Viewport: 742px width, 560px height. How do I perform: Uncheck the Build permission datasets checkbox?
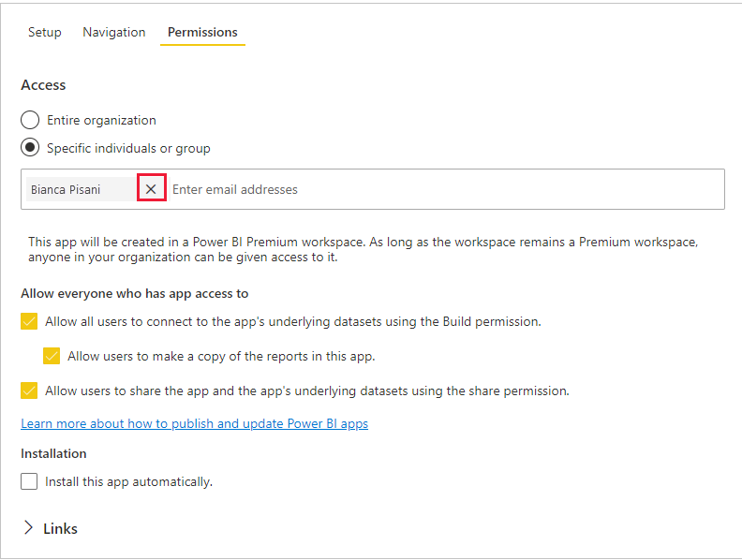pos(29,321)
